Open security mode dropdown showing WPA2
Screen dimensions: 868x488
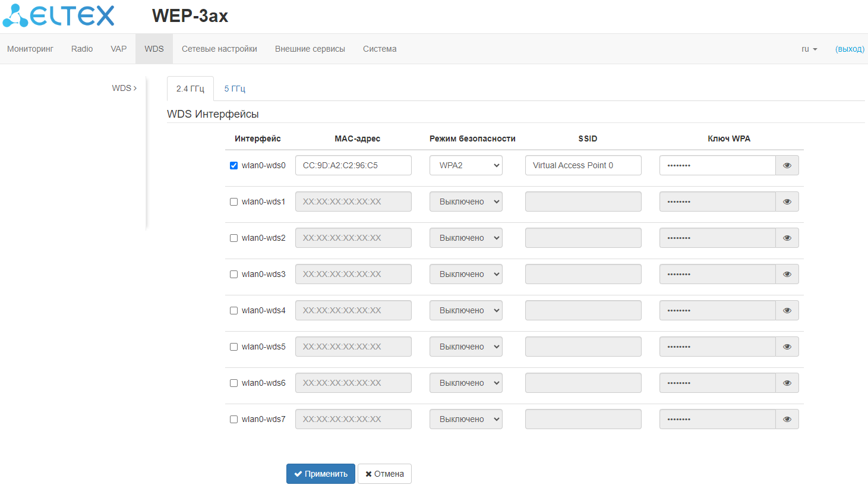tap(466, 165)
